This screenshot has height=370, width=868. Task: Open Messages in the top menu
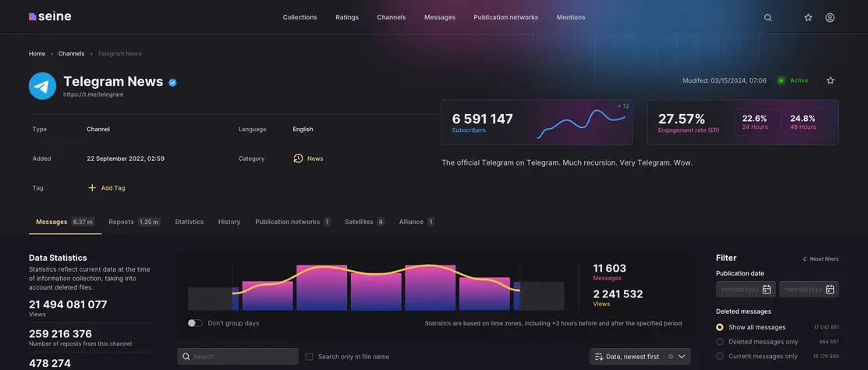click(440, 17)
